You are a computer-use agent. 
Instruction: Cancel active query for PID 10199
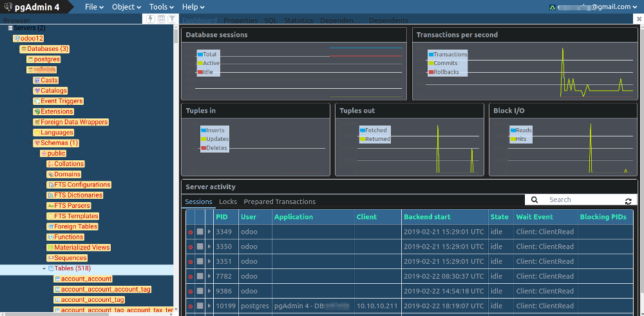point(200,306)
